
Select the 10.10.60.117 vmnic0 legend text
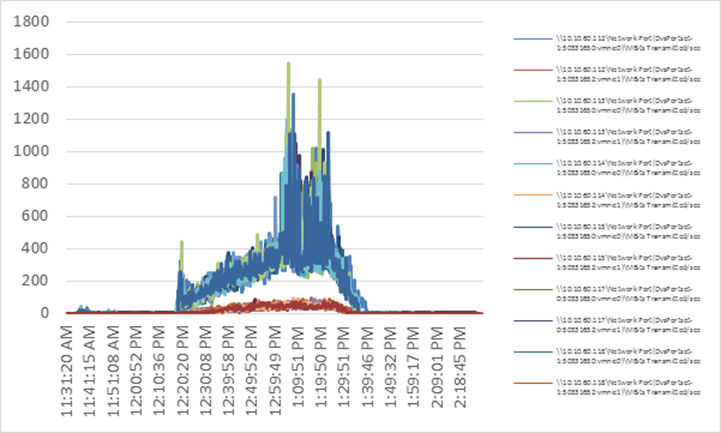pos(628,294)
